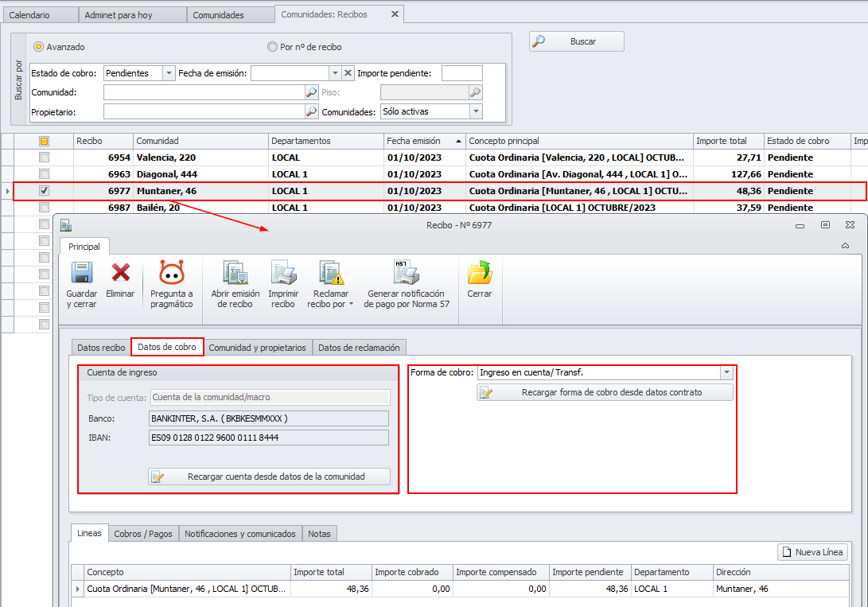
Task: Close the Comunidades: Recibos tab
Action: [395, 14]
